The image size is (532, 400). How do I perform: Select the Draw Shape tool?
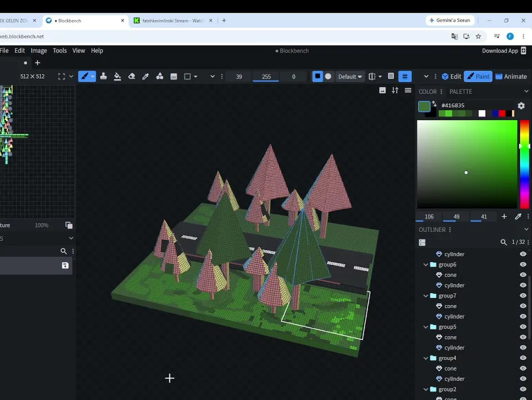click(160, 76)
